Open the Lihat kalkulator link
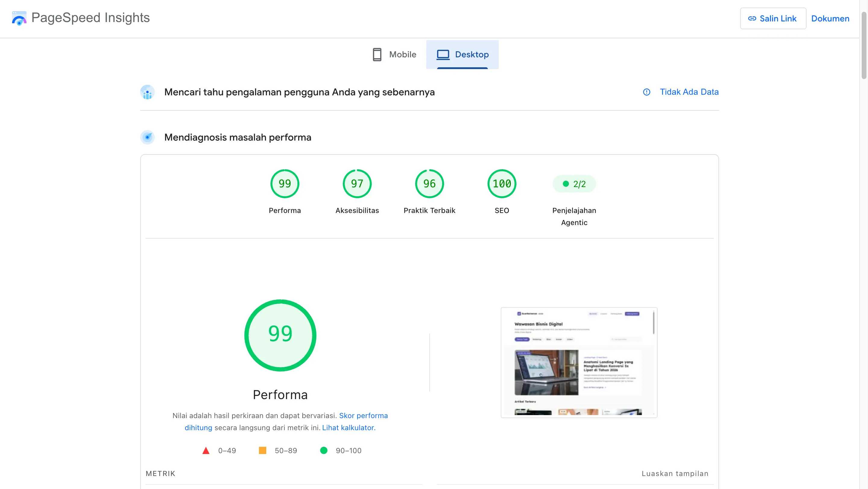Image resolution: width=868 pixels, height=489 pixels. click(x=349, y=428)
